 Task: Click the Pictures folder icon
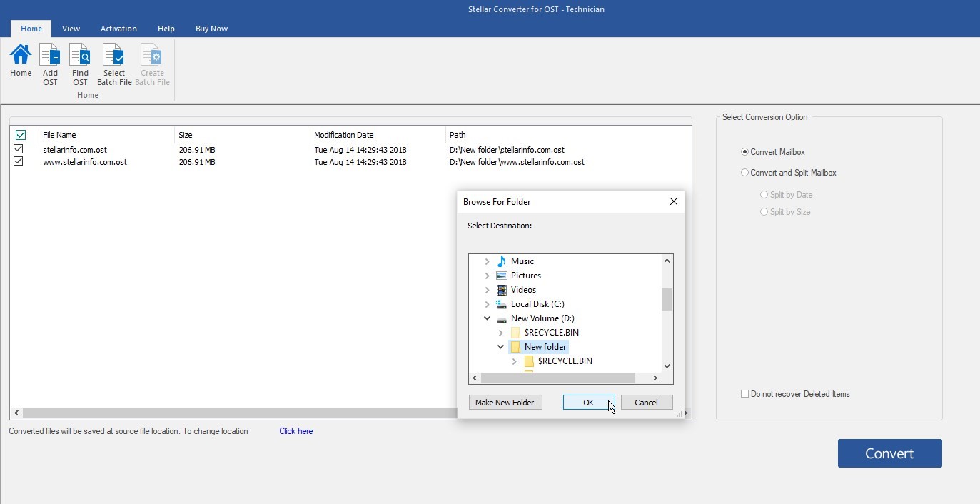[x=502, y=276]
